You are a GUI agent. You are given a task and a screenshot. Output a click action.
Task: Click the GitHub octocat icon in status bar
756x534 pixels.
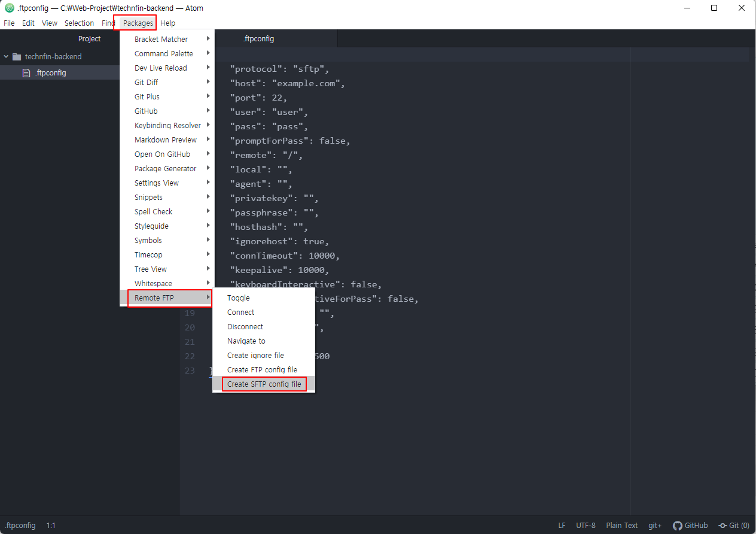tap(678, 525)
